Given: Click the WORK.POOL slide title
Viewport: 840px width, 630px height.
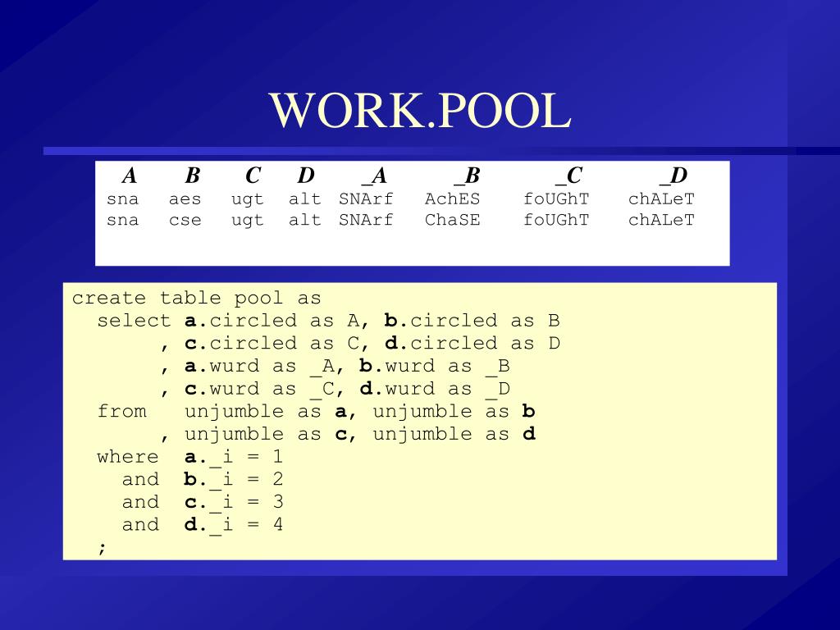Looking at the screenshot, I should pos(420,111).
